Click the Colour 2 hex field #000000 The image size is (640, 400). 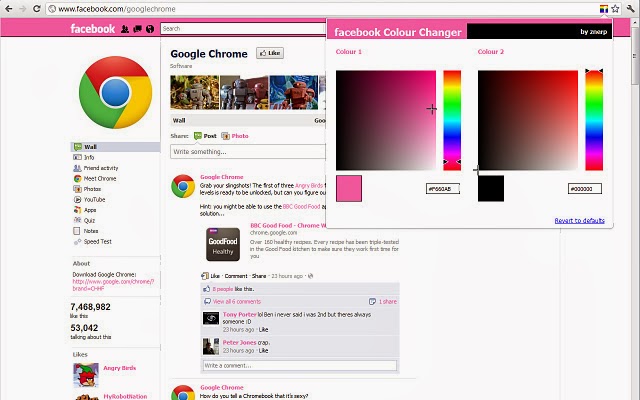click(x=585, y=189)
